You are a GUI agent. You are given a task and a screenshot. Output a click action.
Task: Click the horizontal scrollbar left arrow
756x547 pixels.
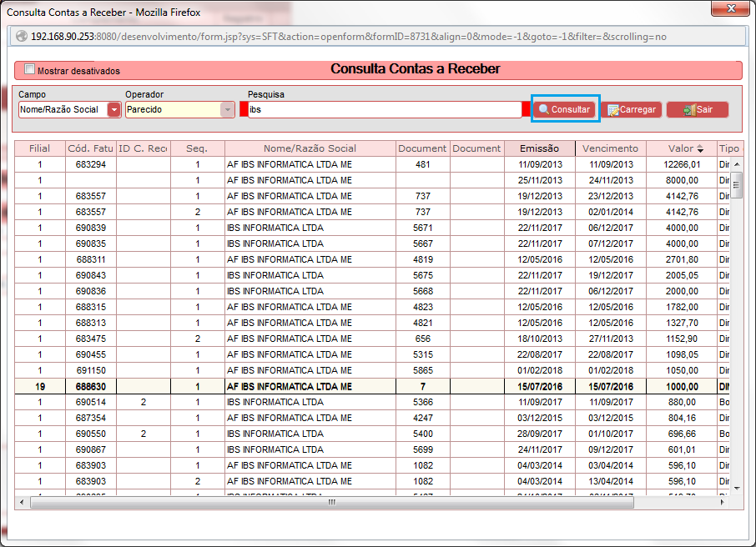pyautogui.click(x=21, y=502)
